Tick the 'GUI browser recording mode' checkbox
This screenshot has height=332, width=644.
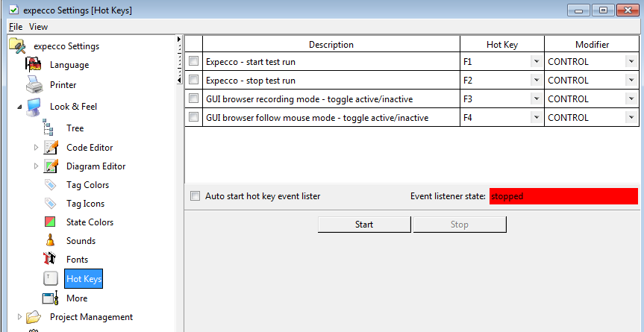click(x=194, y=99)
